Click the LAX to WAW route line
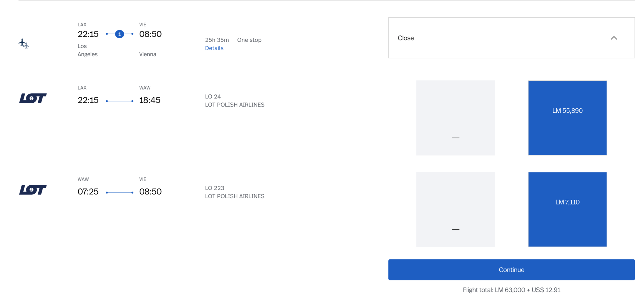The height and width of the screenshot is (304, 644). tap(119, 101)
